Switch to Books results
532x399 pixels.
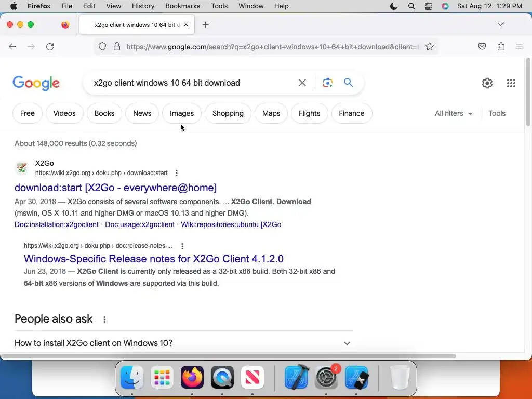pyautogui.click(x=104, y=113)
